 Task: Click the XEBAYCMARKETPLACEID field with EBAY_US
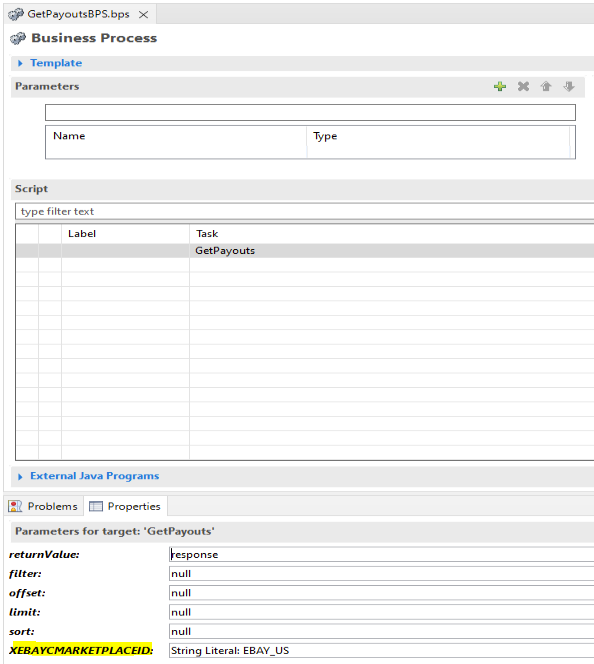[x=381, y=650]
